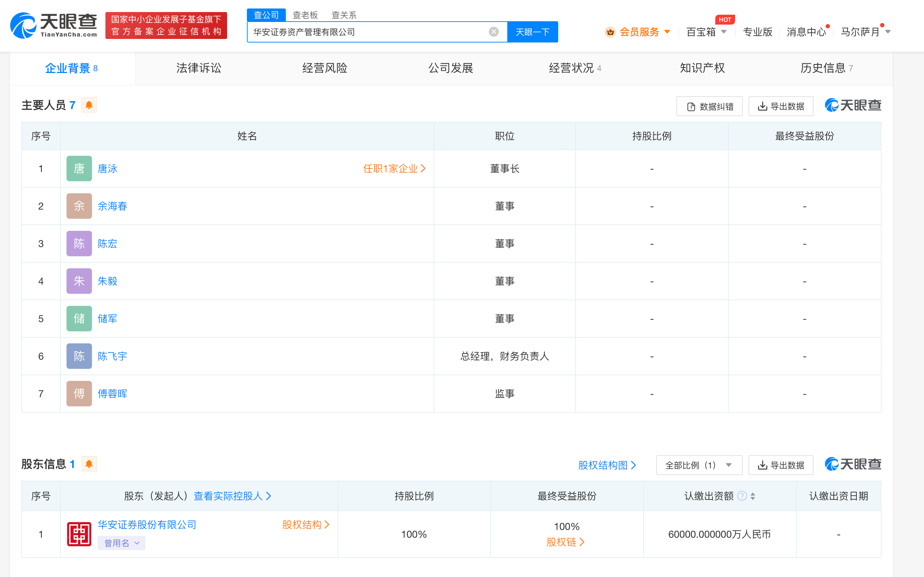Switch to the 企业背景 tab

(72, 68)
